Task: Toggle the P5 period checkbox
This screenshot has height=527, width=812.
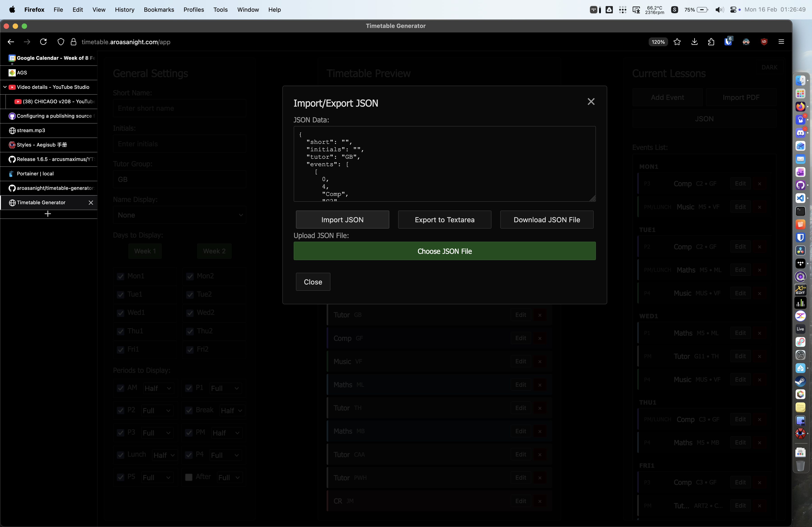Action: 120,477
